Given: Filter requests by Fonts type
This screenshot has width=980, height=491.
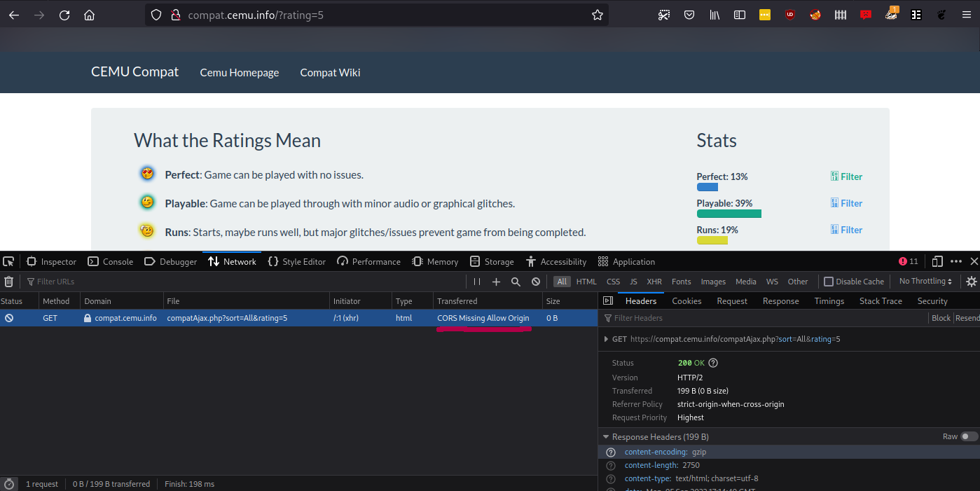Looking at the screenshot, I should (x=681, y=282).
